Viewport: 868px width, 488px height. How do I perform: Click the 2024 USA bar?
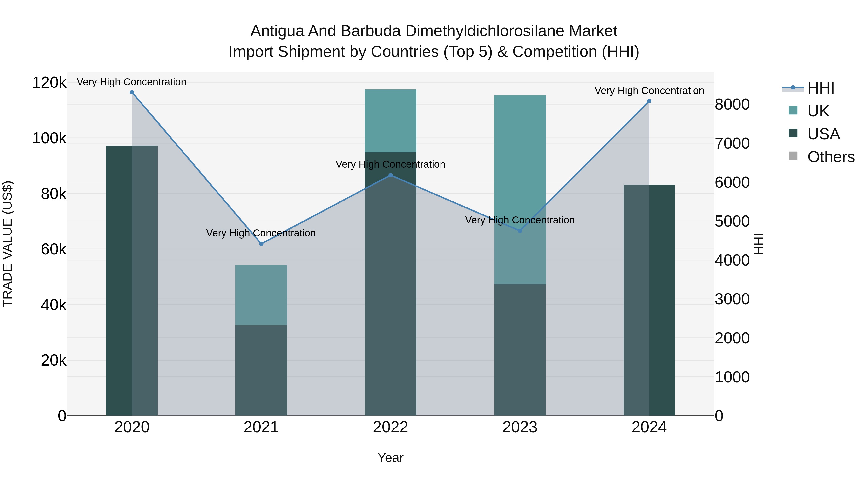[x=649, y=300]
